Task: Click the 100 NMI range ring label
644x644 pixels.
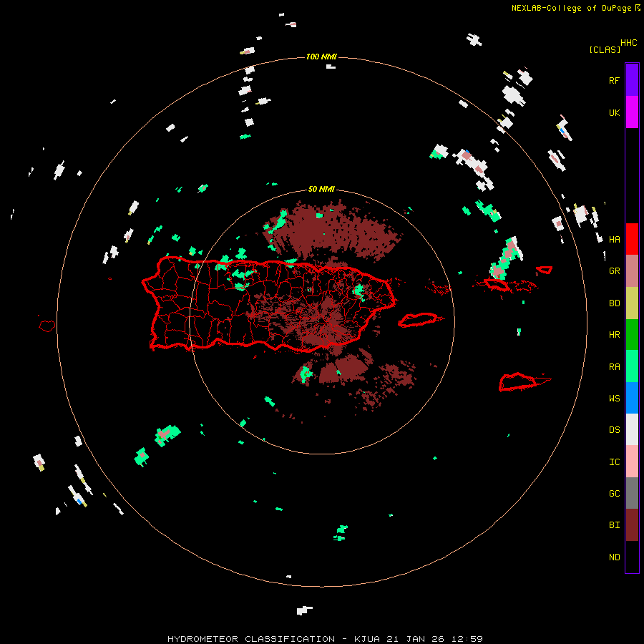Action: coord(321,57)
